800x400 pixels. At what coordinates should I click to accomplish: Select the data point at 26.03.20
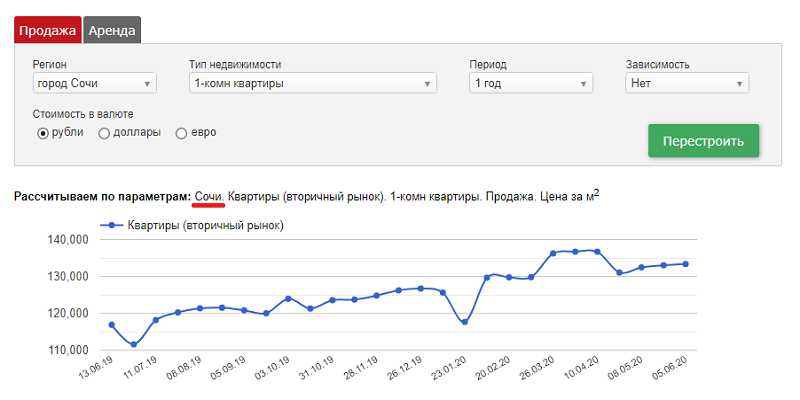[x=553, y=253]
